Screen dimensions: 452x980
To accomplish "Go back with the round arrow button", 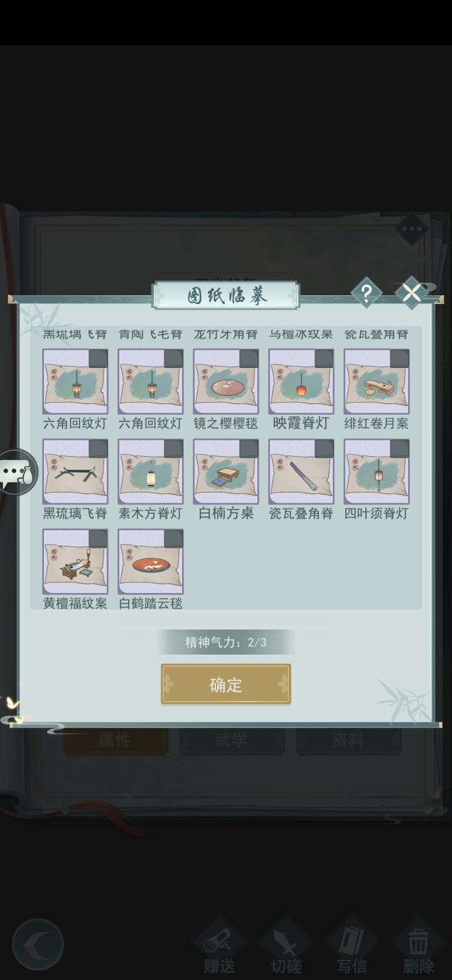I will [38, 944].
